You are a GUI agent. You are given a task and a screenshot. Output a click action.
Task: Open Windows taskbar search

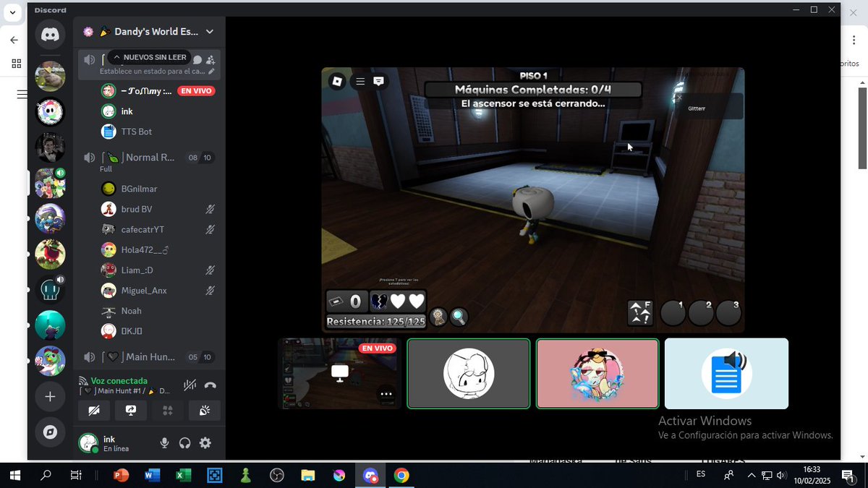point(46,475)
